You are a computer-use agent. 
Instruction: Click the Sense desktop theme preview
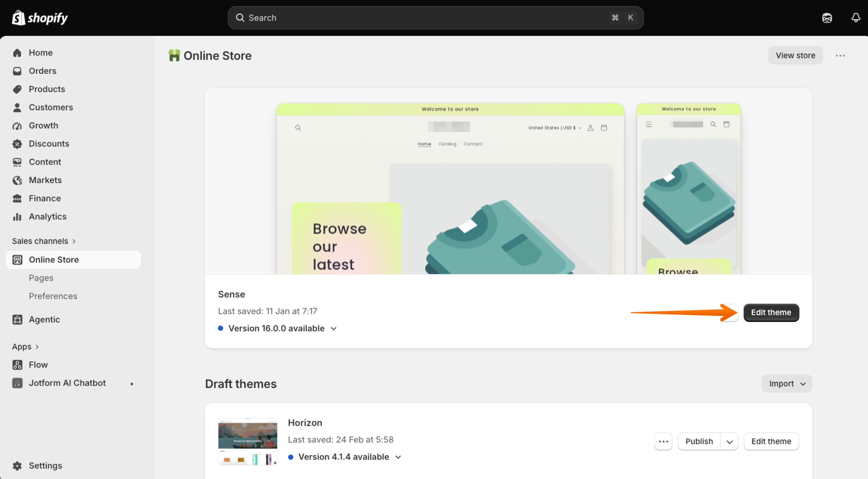pos(450,188)
